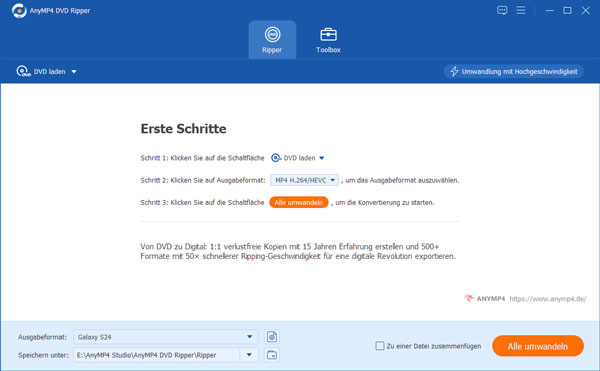Toggle Zu einer Datei zusammenfügen checkbox
The image size is (600, 371).
pos(380,346)
